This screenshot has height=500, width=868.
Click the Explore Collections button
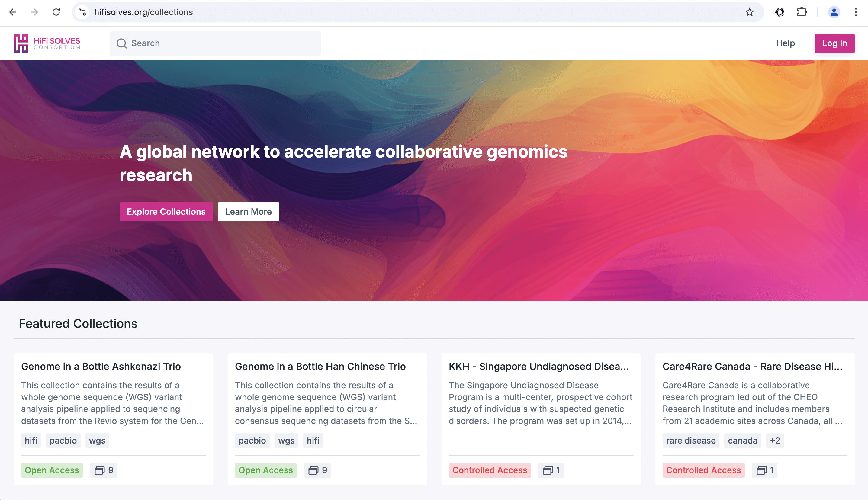166,212
